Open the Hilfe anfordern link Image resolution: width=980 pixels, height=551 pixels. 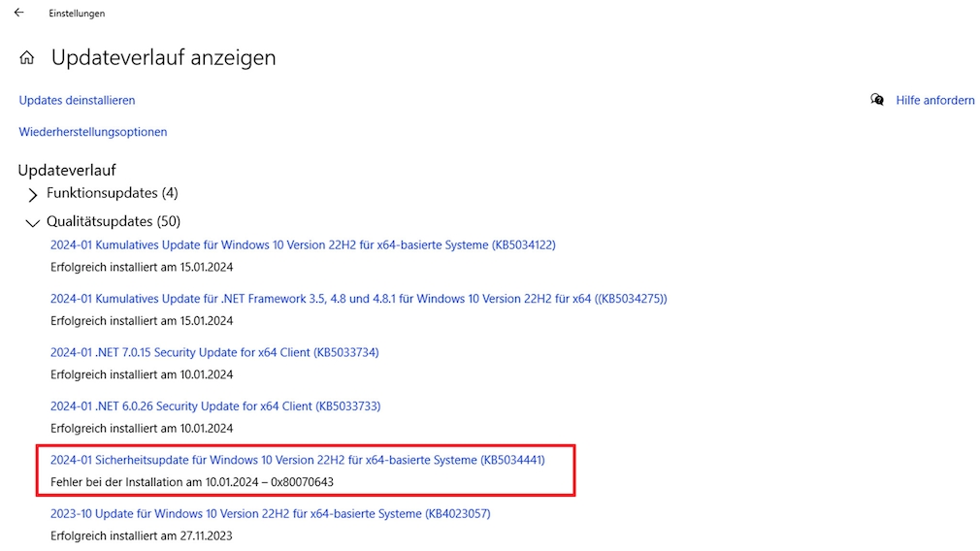934,100
